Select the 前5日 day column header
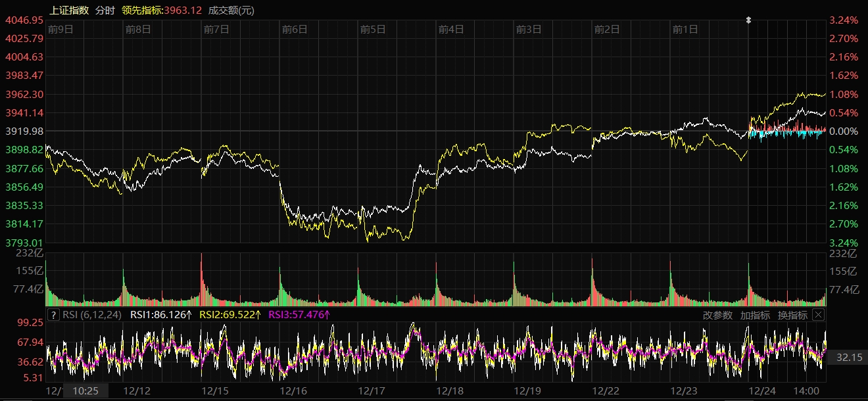The width and height of the screenshot is (868, 401). point(373,29)
